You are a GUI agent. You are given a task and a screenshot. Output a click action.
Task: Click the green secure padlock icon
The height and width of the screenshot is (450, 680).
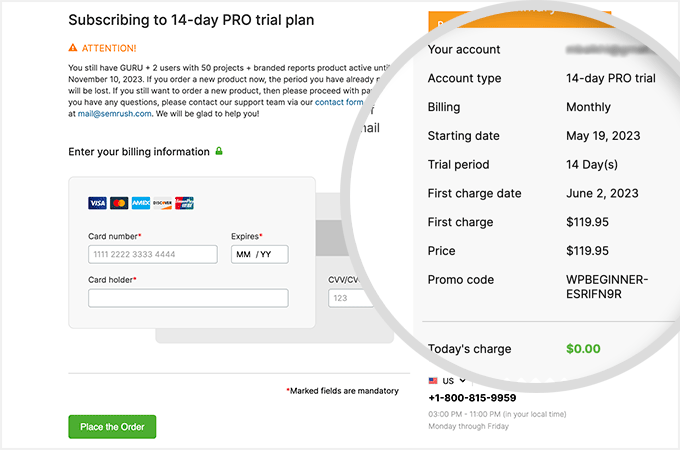tap(219, 152)
